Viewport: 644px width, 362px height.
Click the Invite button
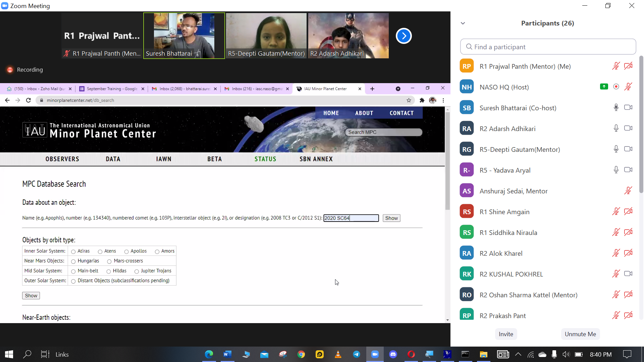click(x=506, y=334)
